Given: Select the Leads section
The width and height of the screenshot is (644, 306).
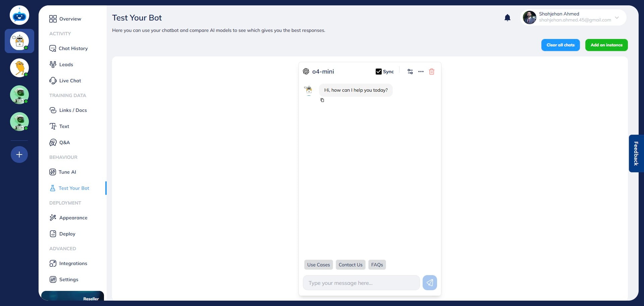Looking at the screenshot, I should point(66,64).
